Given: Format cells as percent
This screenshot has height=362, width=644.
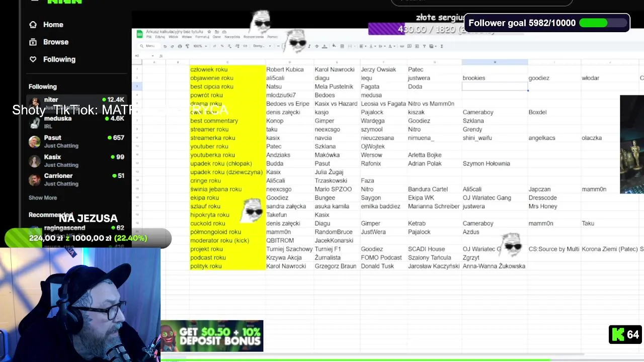Looking at the screenshot, I should [222, 46].
